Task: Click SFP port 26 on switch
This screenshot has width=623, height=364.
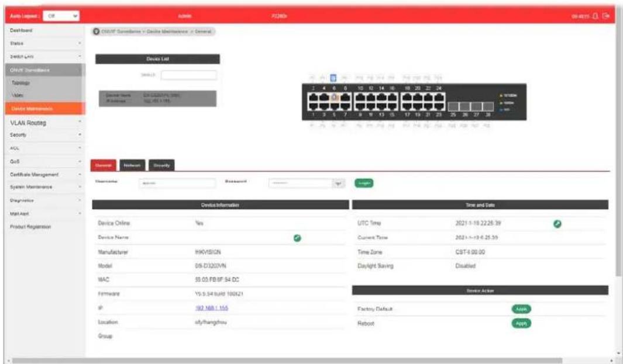Action: click(x=465, y=106)
